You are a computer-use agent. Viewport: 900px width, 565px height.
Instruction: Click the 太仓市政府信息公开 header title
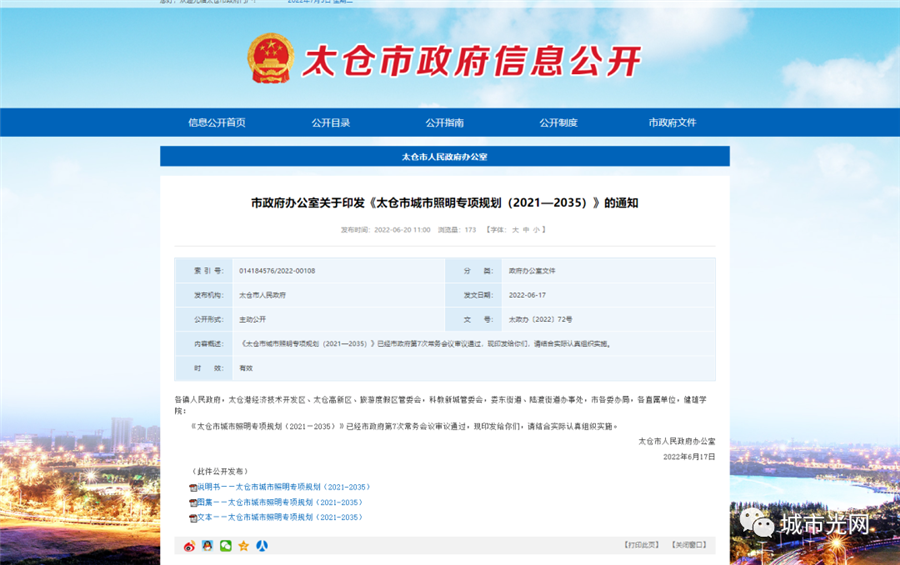[x=471, y=61]
